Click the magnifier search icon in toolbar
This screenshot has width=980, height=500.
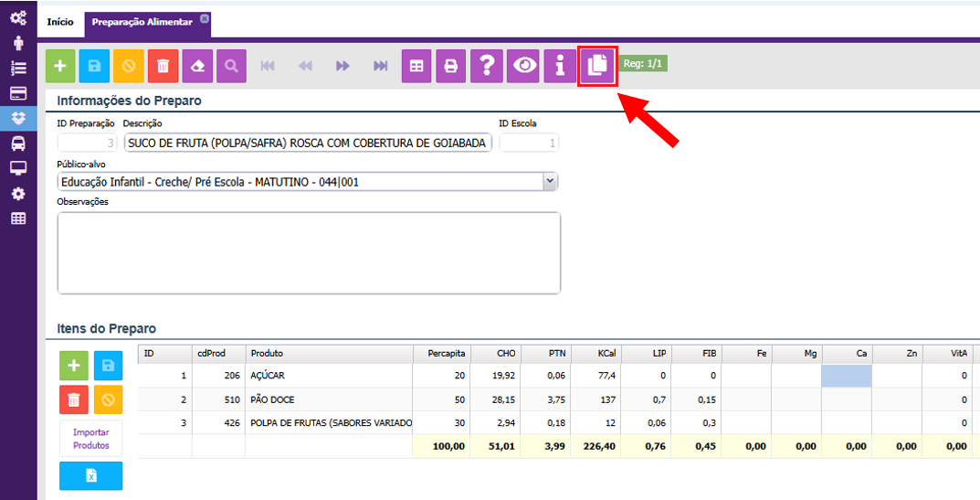(232, 66)
